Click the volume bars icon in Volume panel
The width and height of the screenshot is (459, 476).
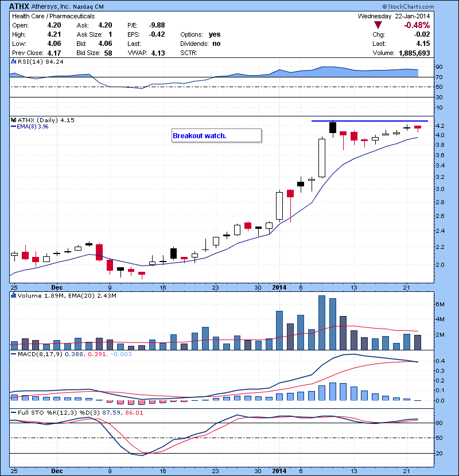click(13, 295)
